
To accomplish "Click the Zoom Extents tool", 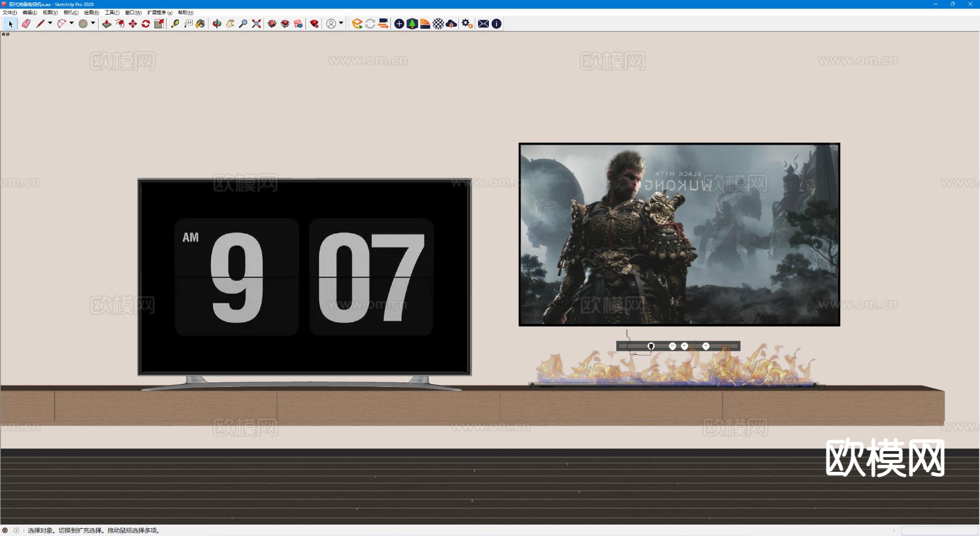I will click(256, 24).
